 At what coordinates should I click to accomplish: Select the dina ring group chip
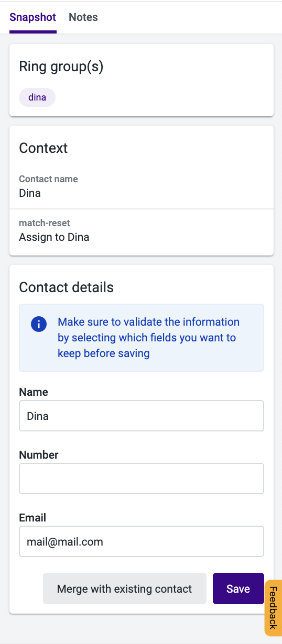point(37,97)
